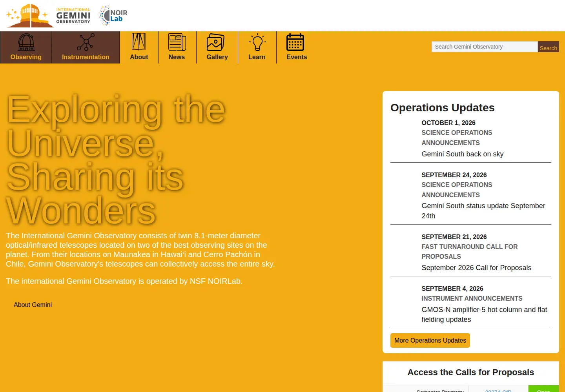
Task: Follow the About Gemini link
Action: [33, 305]
